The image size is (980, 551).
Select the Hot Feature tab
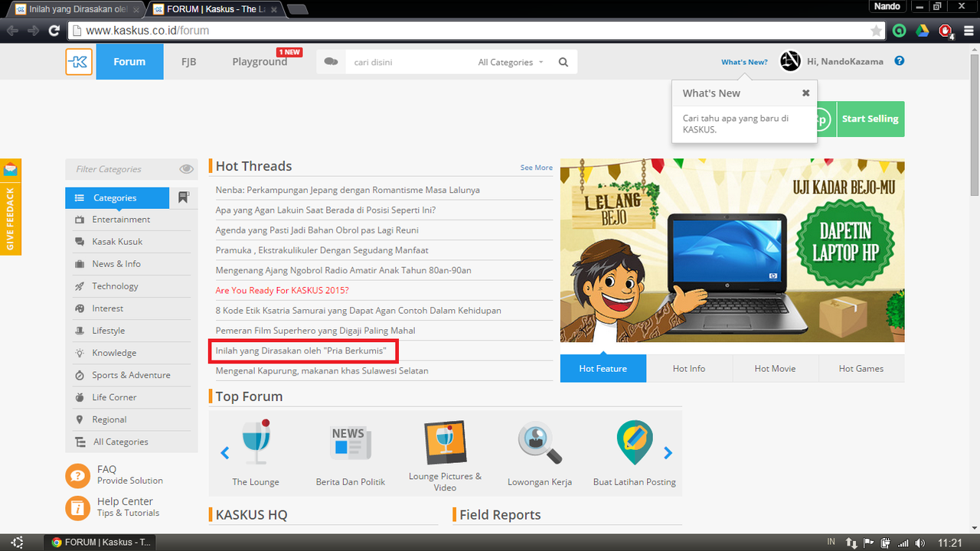tap(603, 369)
